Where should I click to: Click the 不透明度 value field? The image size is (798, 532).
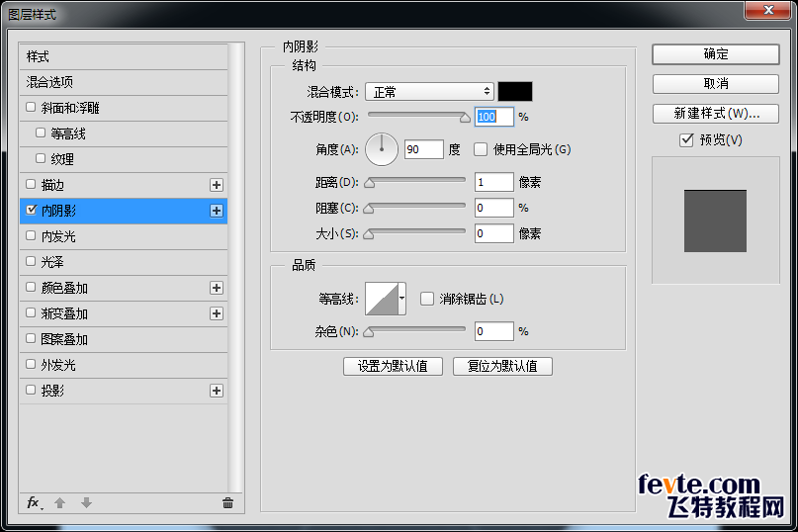click(x=494, y=117)
